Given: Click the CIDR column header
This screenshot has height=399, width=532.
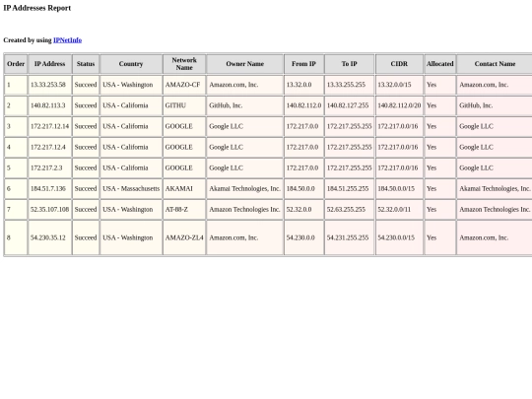Looking at the screenshot, I should tap(399, 64).
